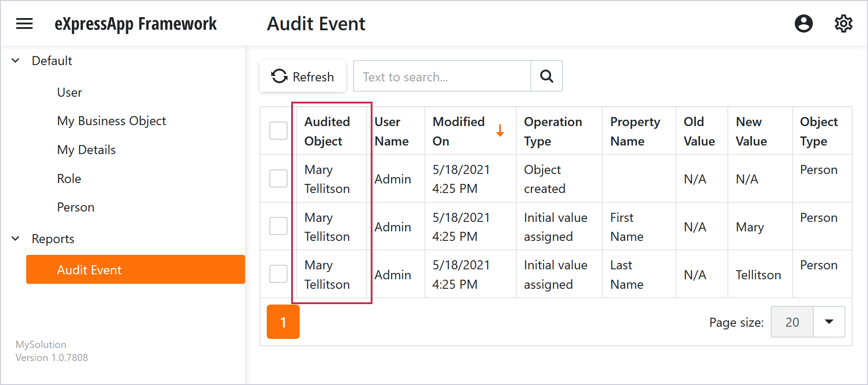Sort by the Audited Object column header

click(327, 131)
